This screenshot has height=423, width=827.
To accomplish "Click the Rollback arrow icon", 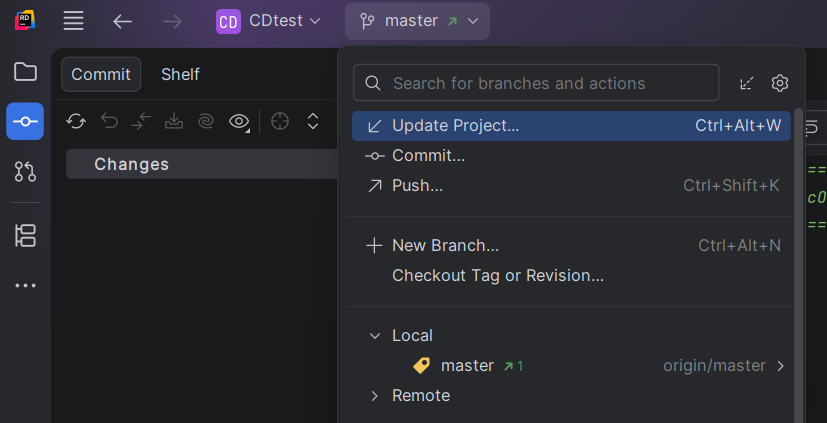I will (x=109, y=122).
